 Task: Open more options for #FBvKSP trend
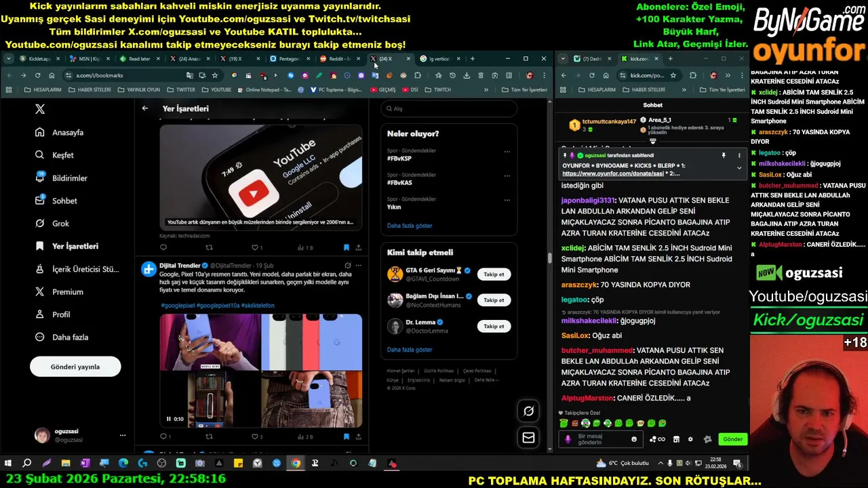(507, 152)
